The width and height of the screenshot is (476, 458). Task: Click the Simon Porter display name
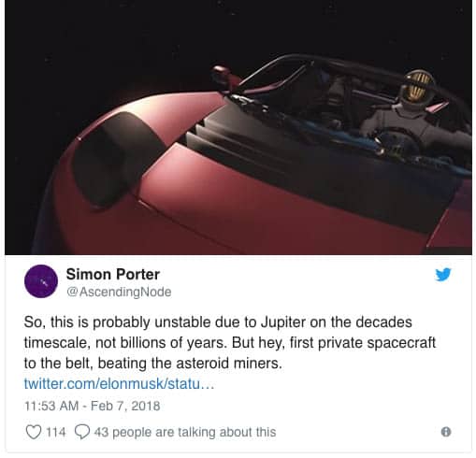[x=113, y=274]
